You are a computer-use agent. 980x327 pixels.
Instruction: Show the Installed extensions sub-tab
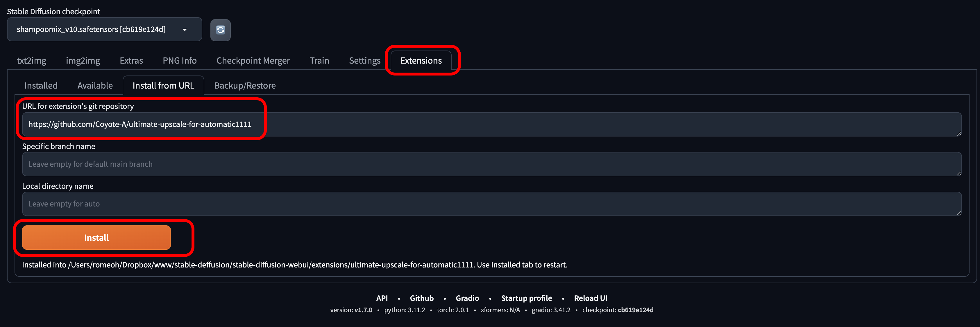tap(41, 86)
